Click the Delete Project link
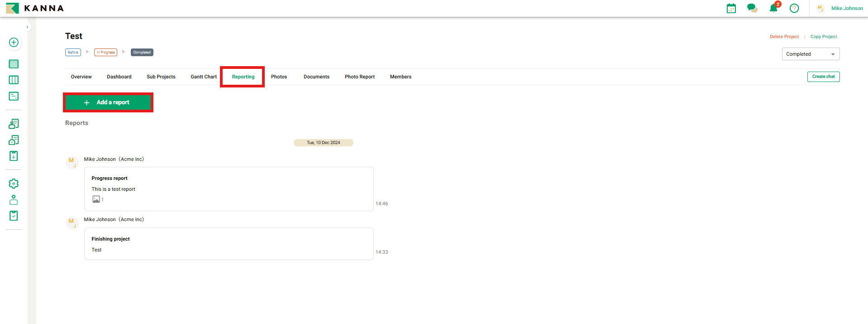This screenshot has width=868, height=324. [784, 37]
